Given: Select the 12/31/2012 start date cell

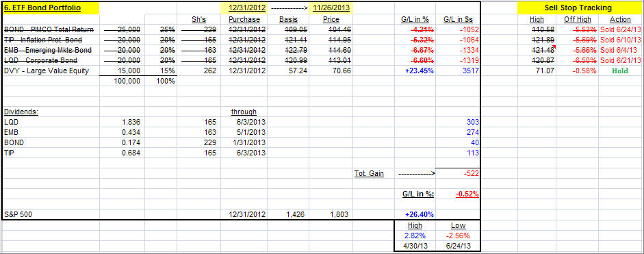Looking at the screenshot, I should pyautogui.click(x=244, y=8).
